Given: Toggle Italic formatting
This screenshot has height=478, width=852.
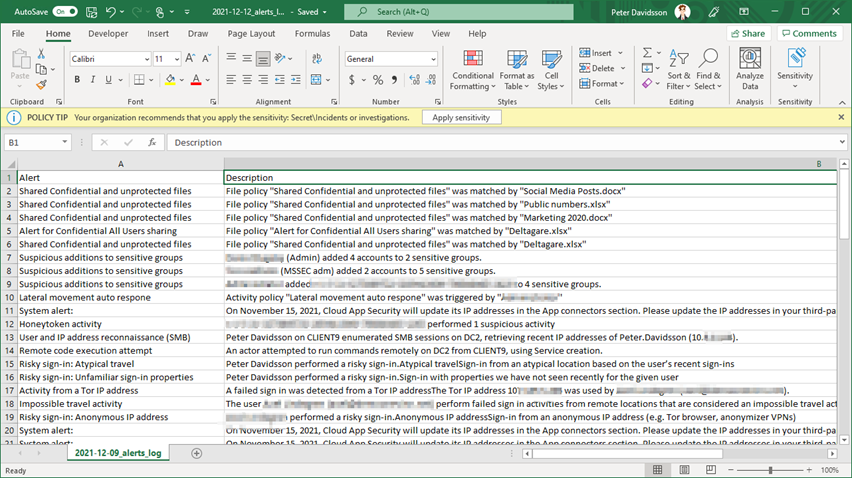Looking at the screenshot, I should pos(92,80).
